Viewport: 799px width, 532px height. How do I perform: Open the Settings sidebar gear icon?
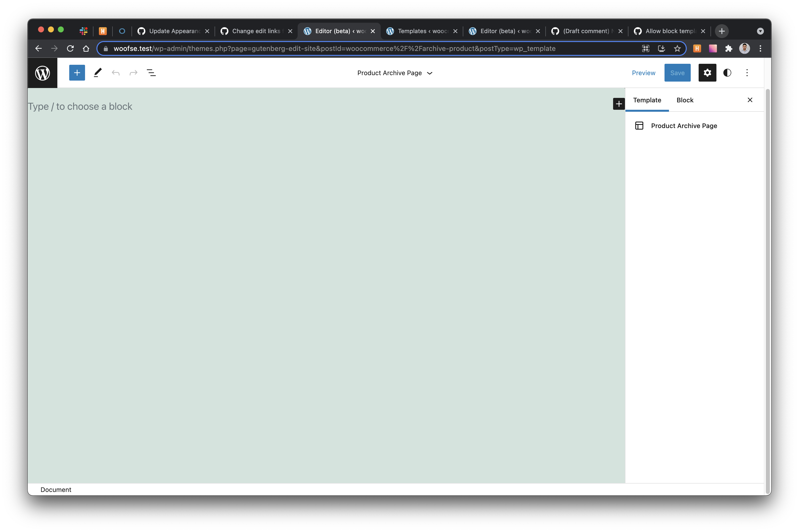707,73
